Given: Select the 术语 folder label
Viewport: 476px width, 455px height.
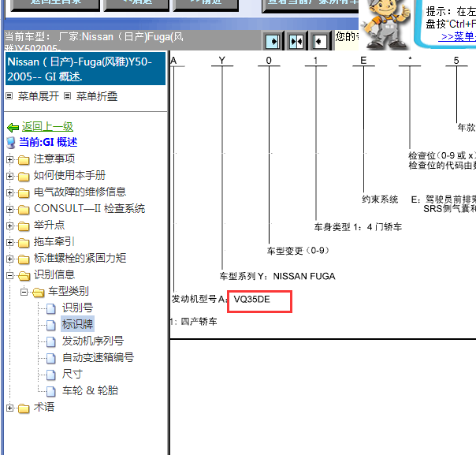Looking at the screenshot, I should click(x=43, y=408).
